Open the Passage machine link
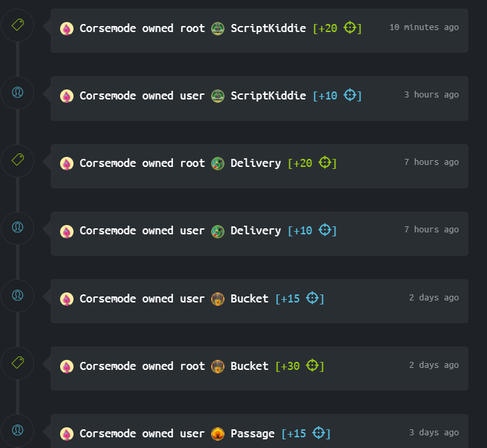487x448 pixels. (253, 434)
